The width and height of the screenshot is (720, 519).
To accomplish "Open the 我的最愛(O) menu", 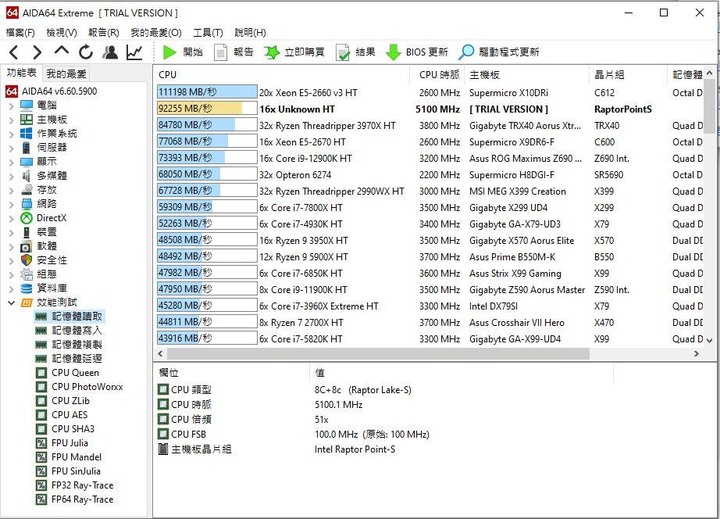I will click(x=156, y=33).
